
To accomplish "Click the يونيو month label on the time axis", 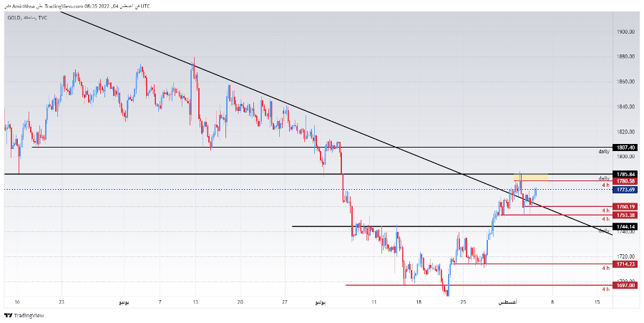I will coord(124,302).
